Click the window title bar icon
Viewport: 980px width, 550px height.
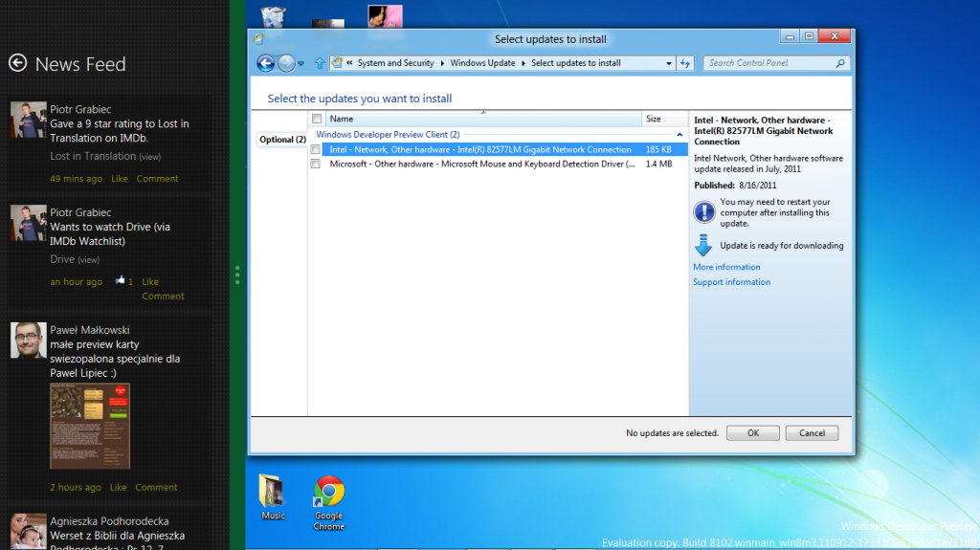[258, 39]
